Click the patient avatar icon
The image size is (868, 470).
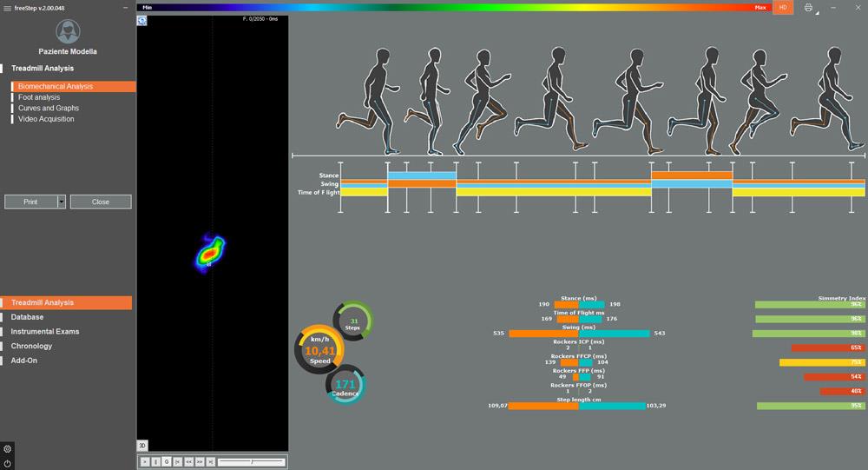68,33
